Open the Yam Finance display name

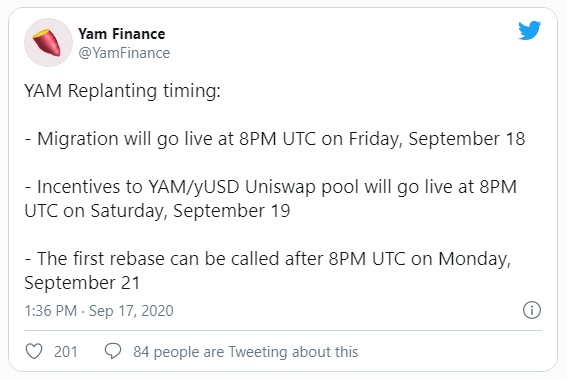point(122,34)
